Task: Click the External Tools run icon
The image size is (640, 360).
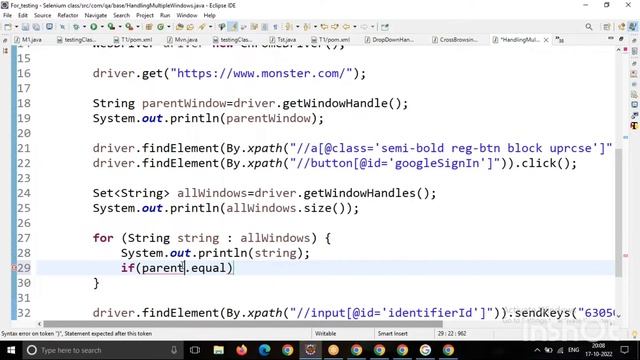Action: (x=129, y=27)
